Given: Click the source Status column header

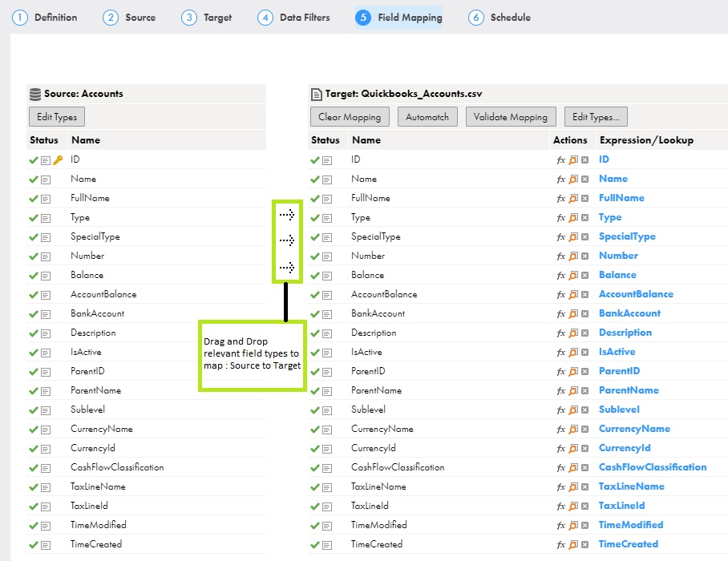Looking at the screenshot, I should click(44, 140).
